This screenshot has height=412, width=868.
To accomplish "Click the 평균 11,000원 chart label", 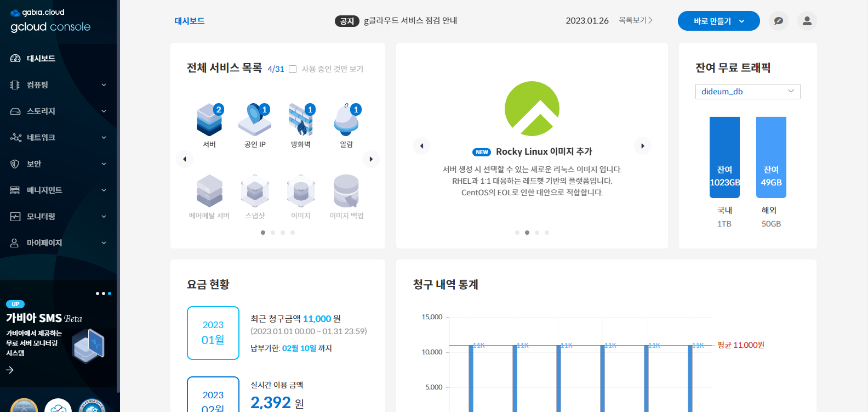I will 741,345.
